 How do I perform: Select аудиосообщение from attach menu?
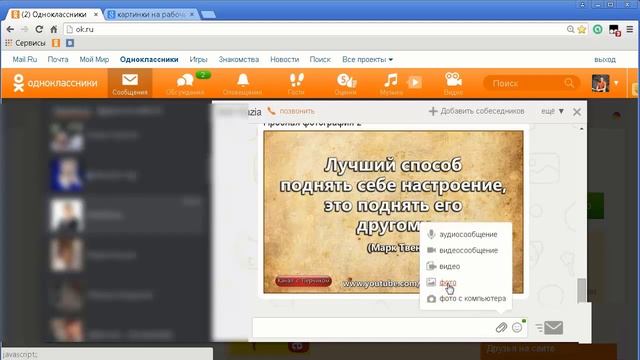462,234
